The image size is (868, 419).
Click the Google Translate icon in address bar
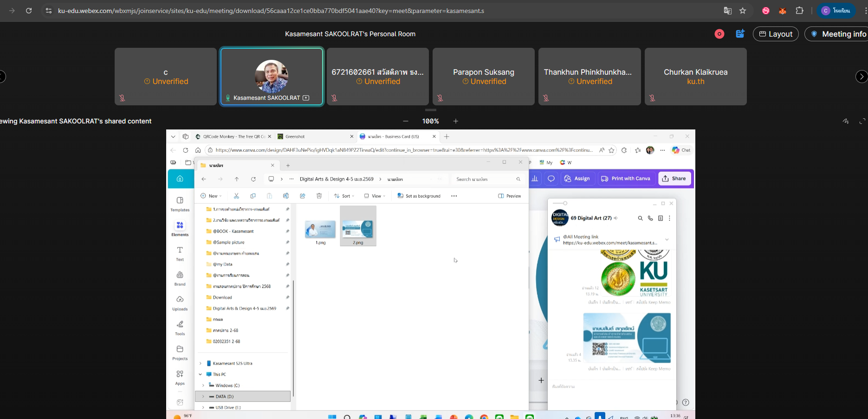pyautogui.click(x=727, y=11)
